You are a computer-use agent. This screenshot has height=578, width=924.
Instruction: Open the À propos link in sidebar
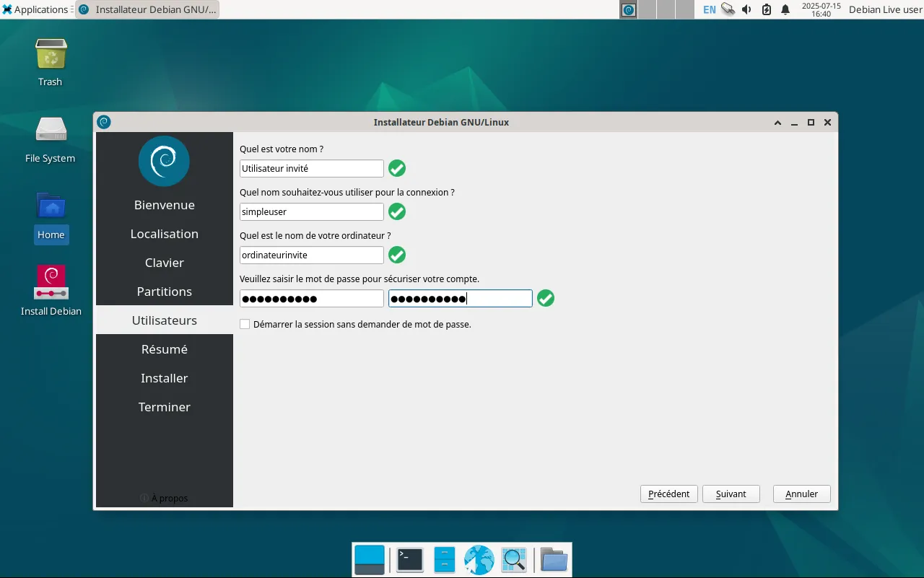point(165,498)
